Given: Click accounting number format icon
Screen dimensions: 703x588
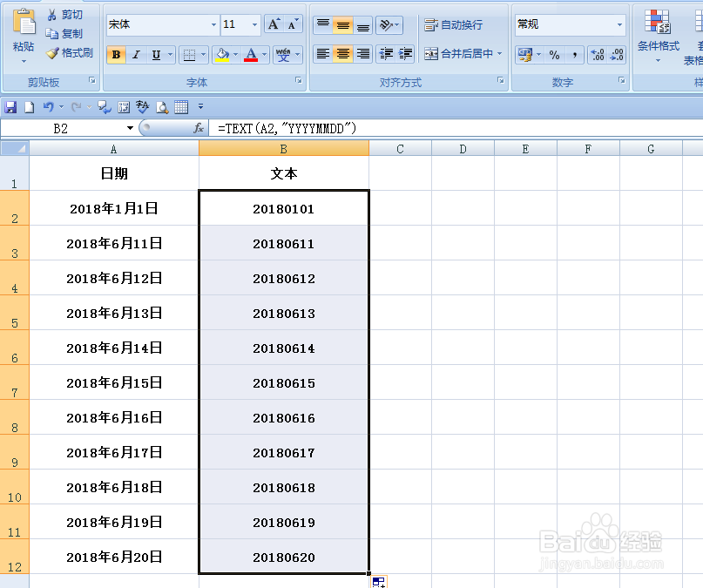Looking at the screenshot, I should tap(525, 55).
